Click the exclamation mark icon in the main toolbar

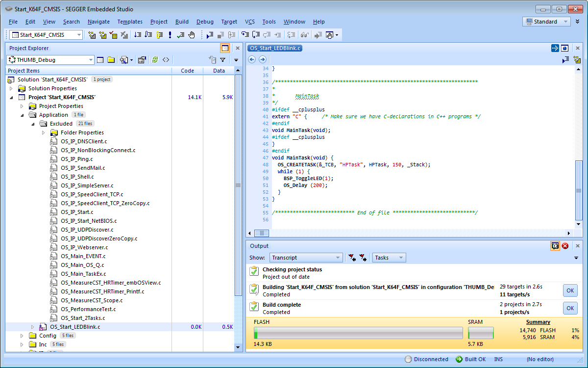coord(170,35)
